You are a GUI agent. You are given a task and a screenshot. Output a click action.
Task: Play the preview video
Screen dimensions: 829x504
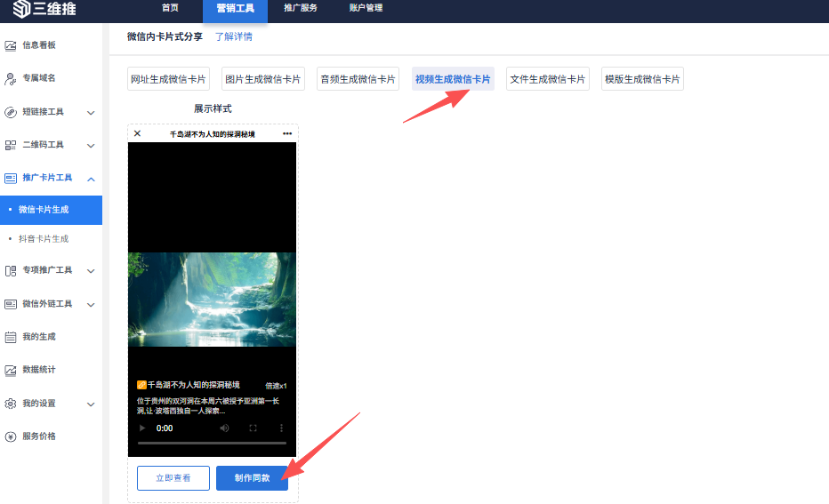143,428
